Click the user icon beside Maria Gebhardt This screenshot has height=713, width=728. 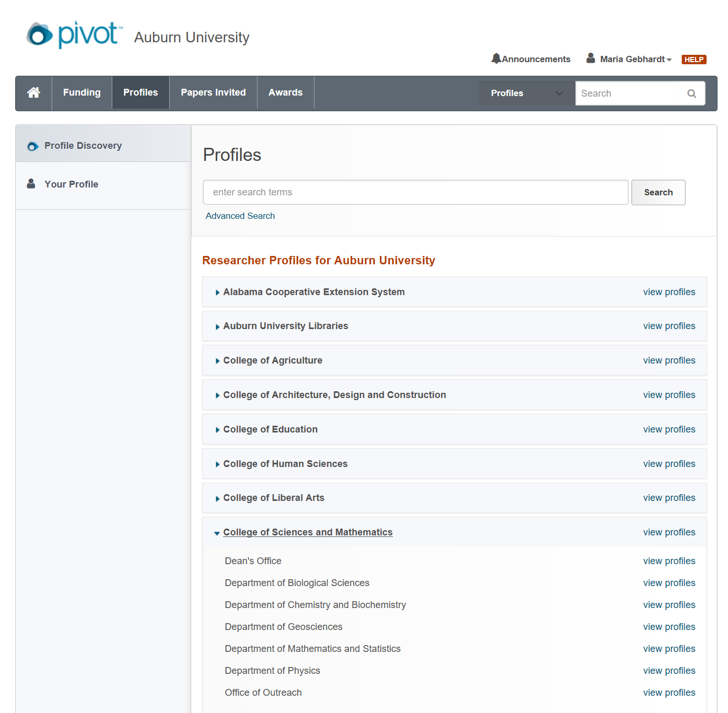click(x=591, y=58)
